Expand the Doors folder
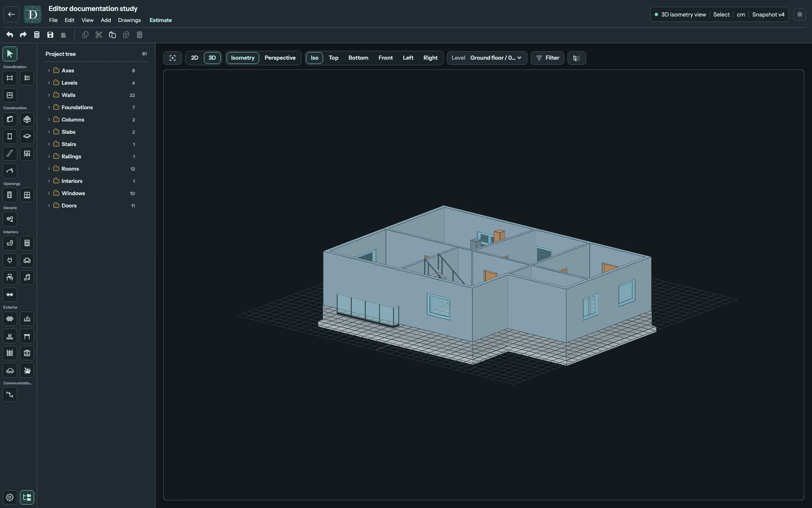The height and width of the screenshot is (508, 812). pos(49,206)
